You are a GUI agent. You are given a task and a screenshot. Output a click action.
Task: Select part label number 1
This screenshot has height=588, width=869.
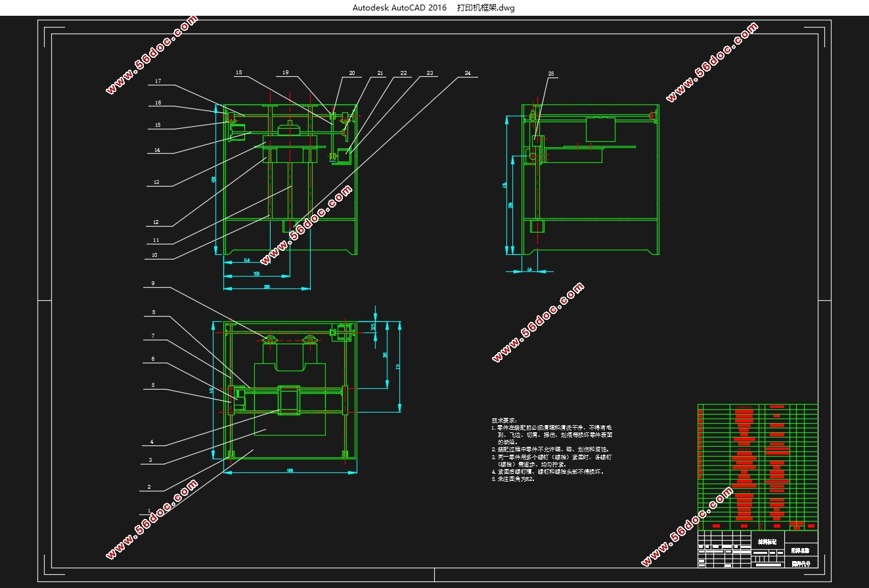pos(150,510)
